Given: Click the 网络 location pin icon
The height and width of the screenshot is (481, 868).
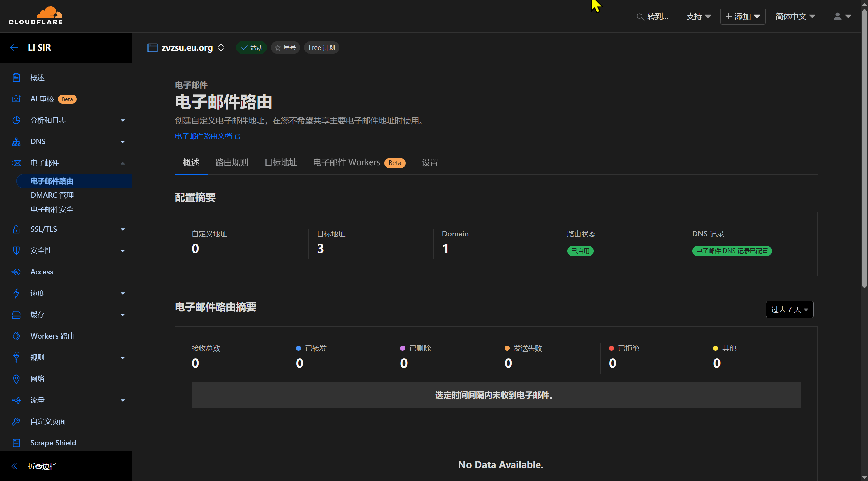Looking at the screenshot, I should [x=16, y=379].
